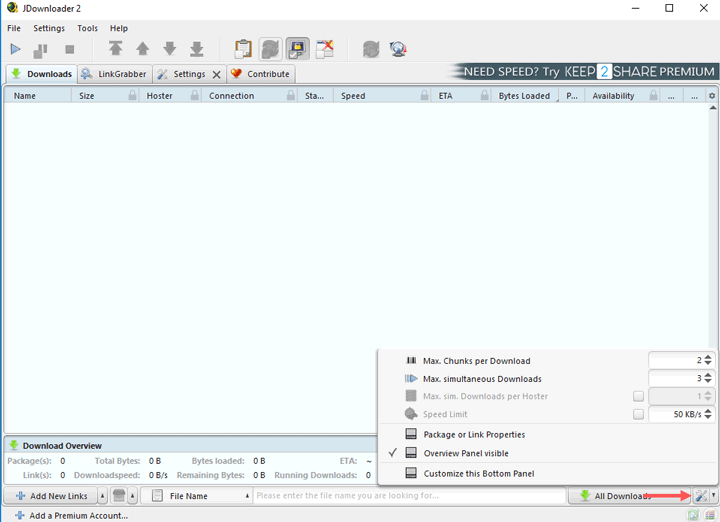The image size is (720, 522).
Task: Click the update check globe icon
Action: click(398, 49)
